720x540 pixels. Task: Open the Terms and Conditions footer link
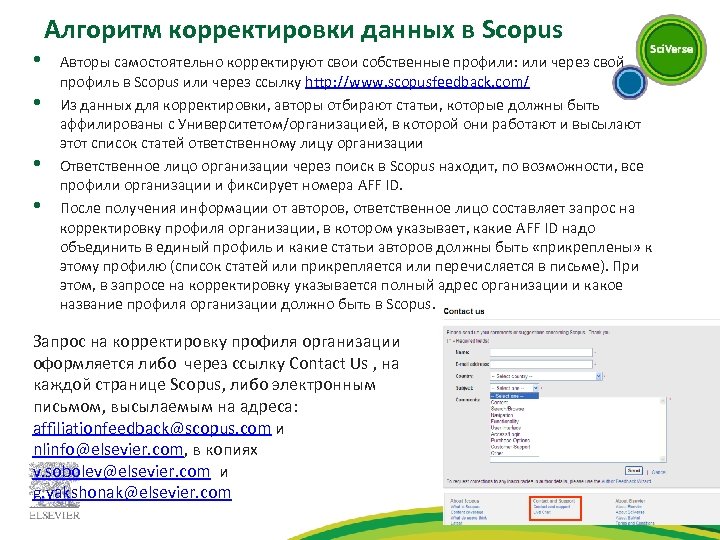[x=635, y=523]
